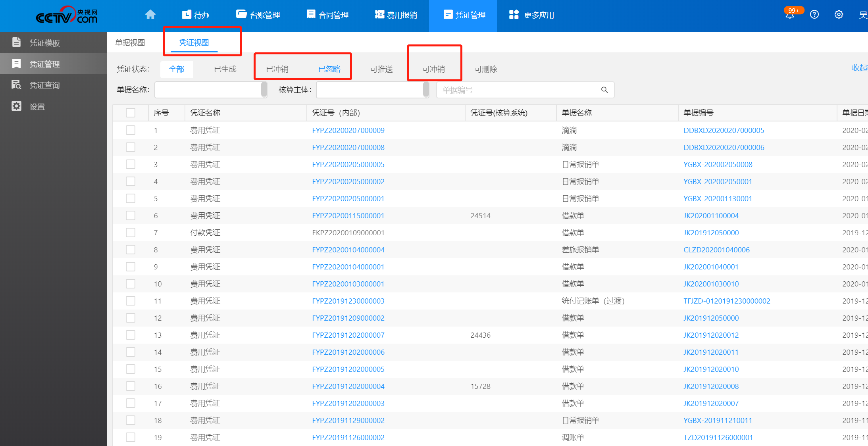Click text FKPZ20200109000001 in row 7
This screenshot has width=868, height=446.
point(348,233)
